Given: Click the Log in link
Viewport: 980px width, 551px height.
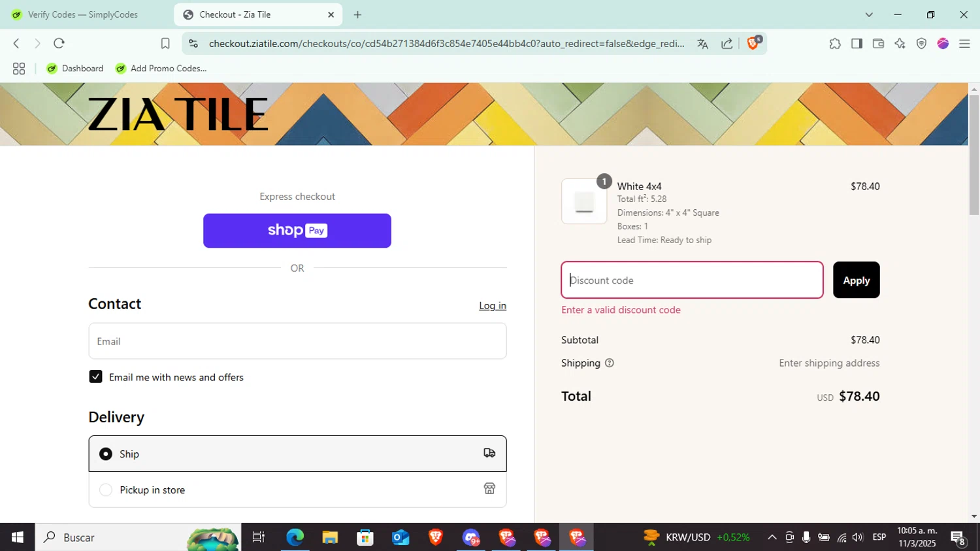Looking at the screenshot, I should tap(493, 305).
